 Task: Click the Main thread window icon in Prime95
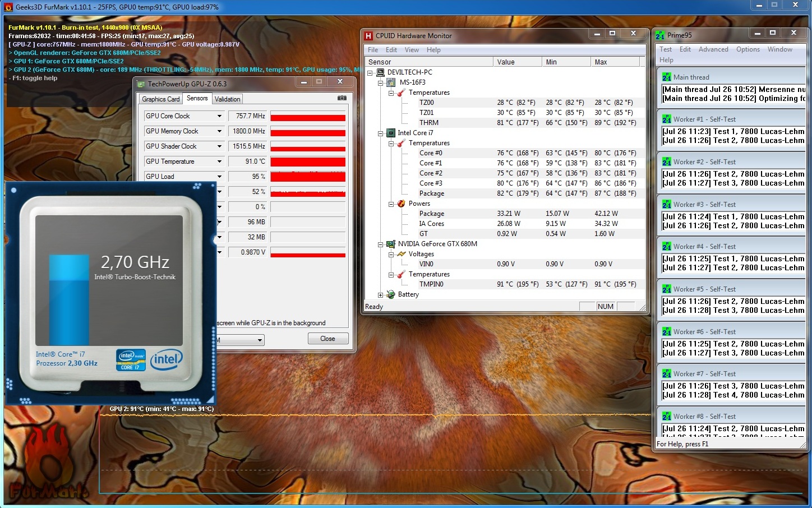point(667,77)
